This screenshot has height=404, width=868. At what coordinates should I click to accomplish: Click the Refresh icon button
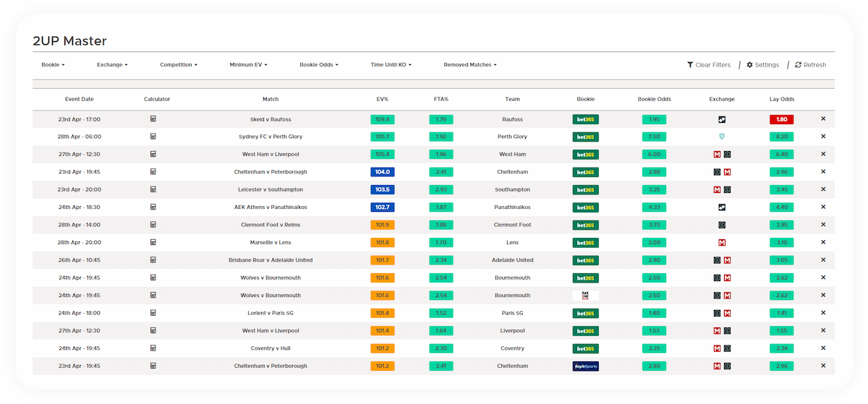click(798, 65)
